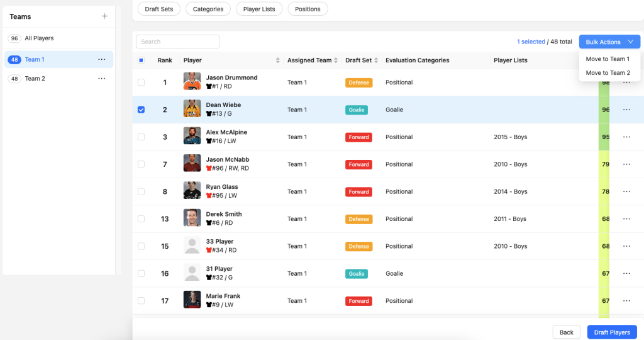Choose Move to Team 1 option
The height and width of the screenshot is (340, 644).
click(608, 59)
